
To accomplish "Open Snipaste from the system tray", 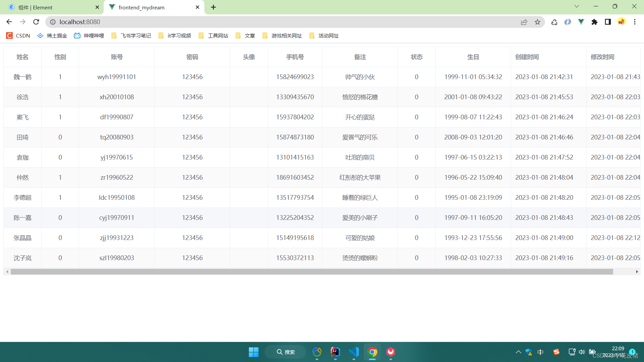I will 556,352.
